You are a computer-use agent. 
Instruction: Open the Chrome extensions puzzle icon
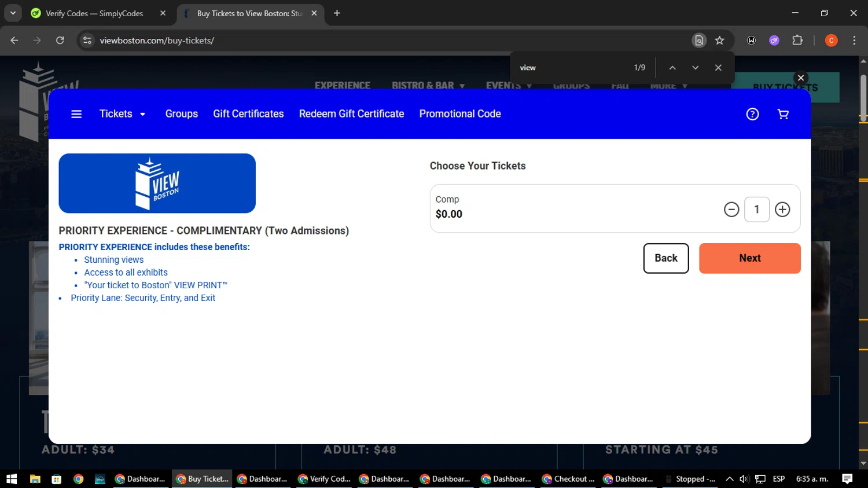pyautogui.click(x=797, y=41)
